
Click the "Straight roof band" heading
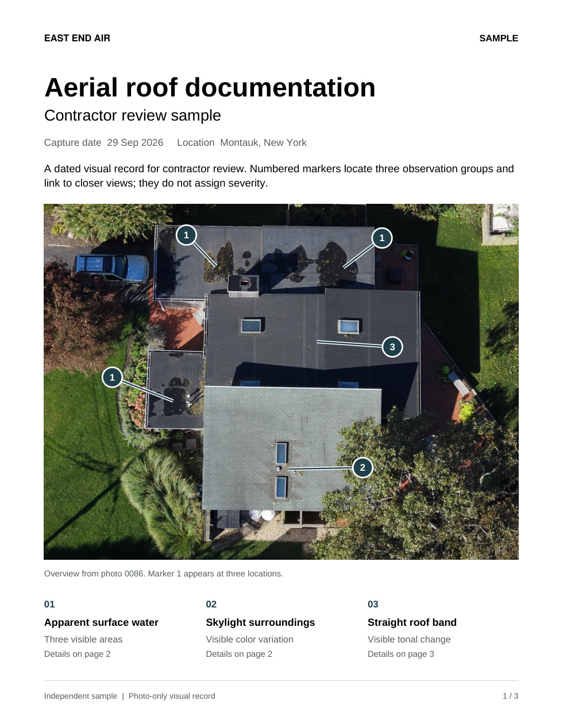pyautogui.click(x=412, y=622)
